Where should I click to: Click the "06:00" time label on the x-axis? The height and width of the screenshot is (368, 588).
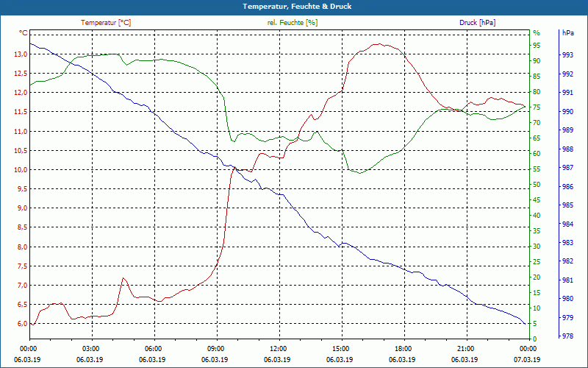(153, 348)
